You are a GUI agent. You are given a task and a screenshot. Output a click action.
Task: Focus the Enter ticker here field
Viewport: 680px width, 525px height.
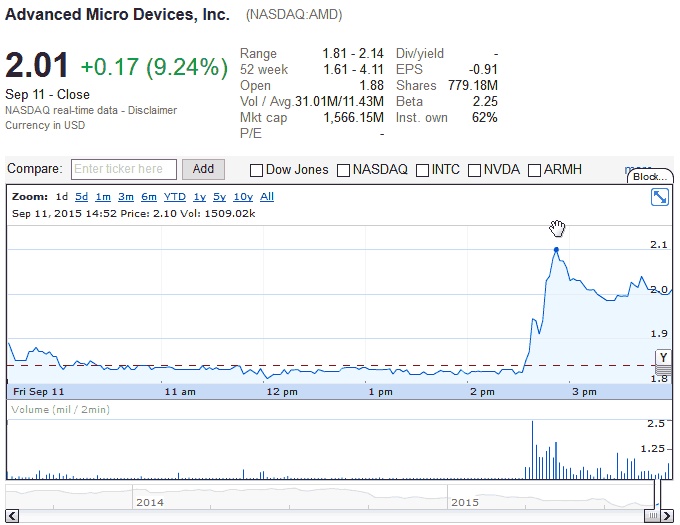pos(124,169)
